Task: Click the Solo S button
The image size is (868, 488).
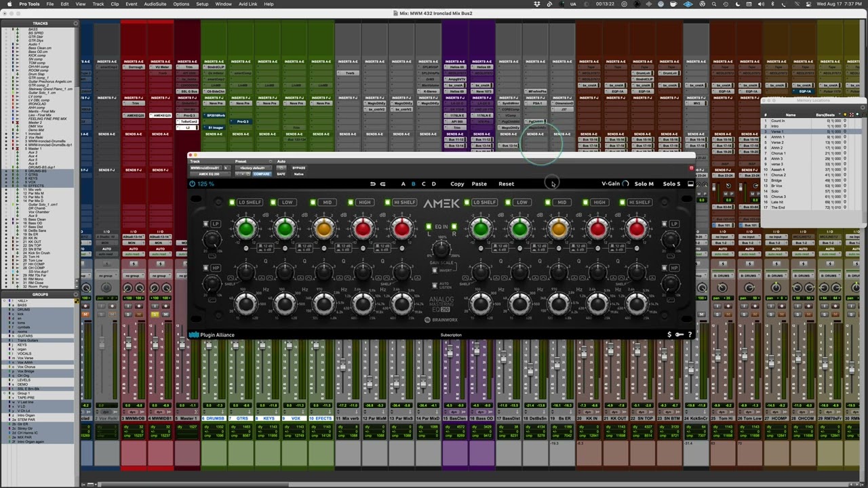Action: (671, 184)
